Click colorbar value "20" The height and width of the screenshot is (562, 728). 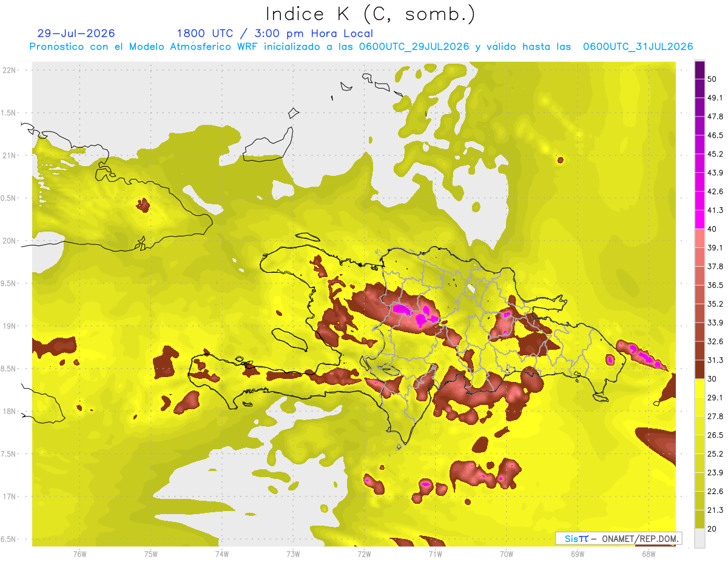click(x=712, y=528)
